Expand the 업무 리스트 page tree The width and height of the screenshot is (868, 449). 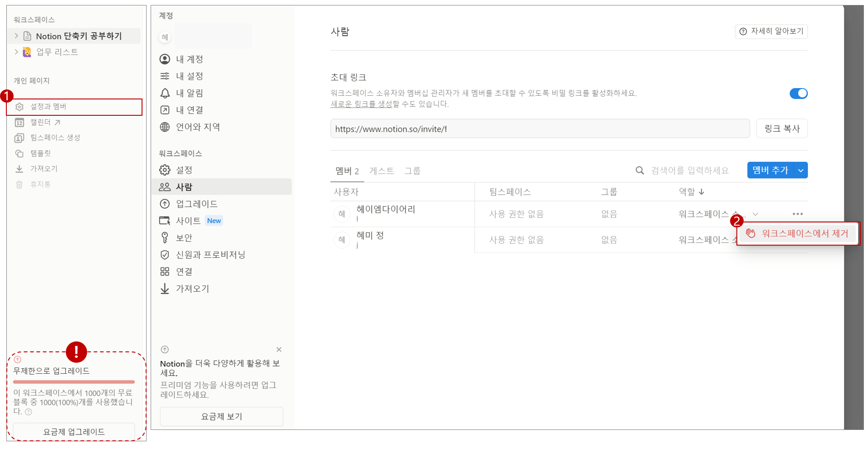pyautogui.click(x=16, y=52)
